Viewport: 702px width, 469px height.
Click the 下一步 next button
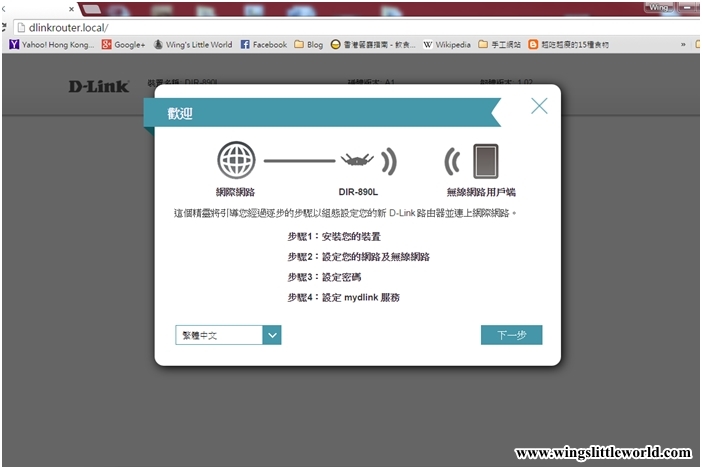[x=511, y=335]
